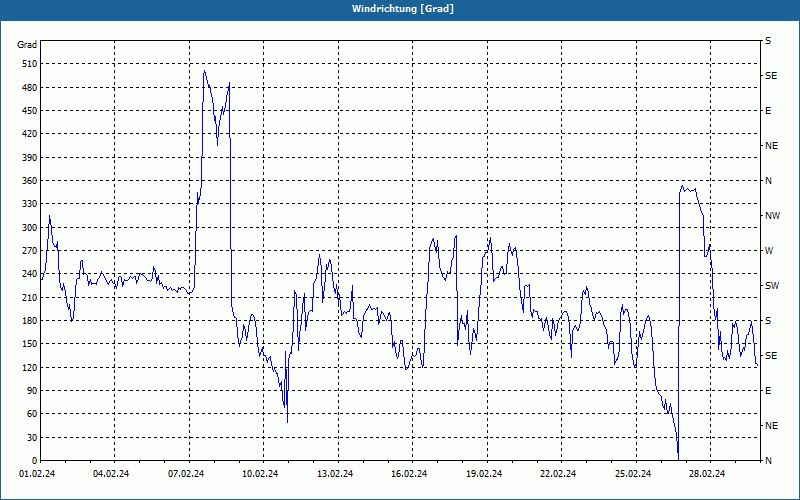
Task: Click the 04.02.24 date label
Action: [111, 474]
